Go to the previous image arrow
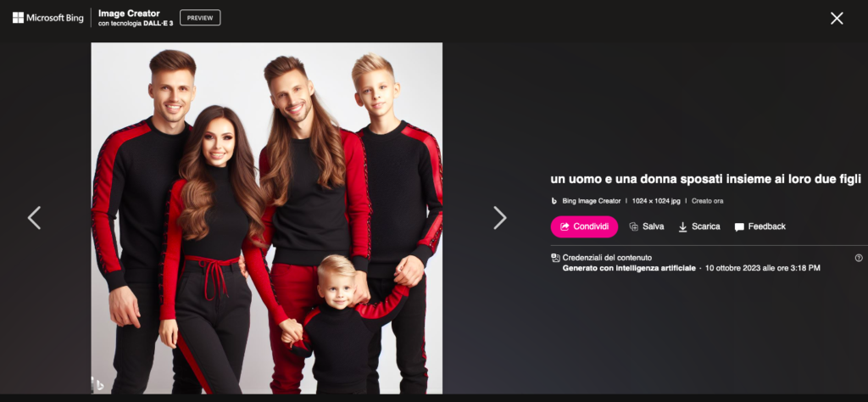The image size is (868, 402). coord(34,218)
